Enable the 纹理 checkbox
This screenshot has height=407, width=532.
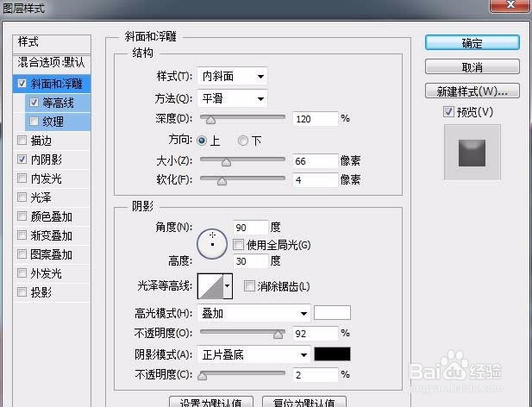[x=34, y=121]
